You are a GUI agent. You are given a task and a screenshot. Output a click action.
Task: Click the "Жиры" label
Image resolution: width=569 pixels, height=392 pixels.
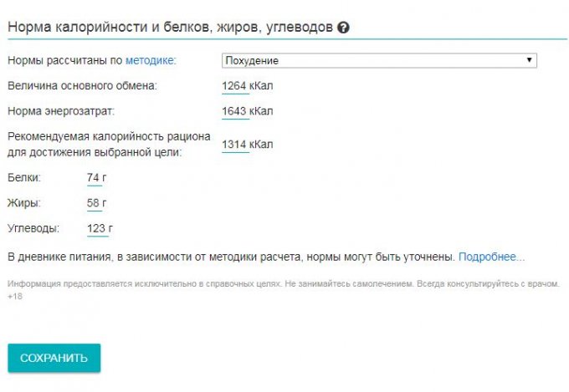coord(23,202)
